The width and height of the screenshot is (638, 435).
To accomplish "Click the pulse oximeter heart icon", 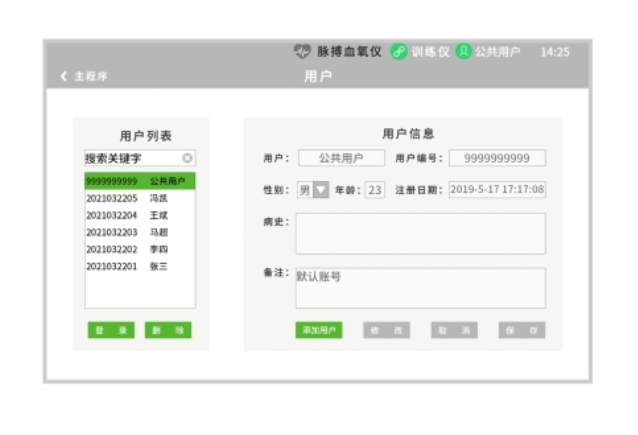I will click(302, 52).
